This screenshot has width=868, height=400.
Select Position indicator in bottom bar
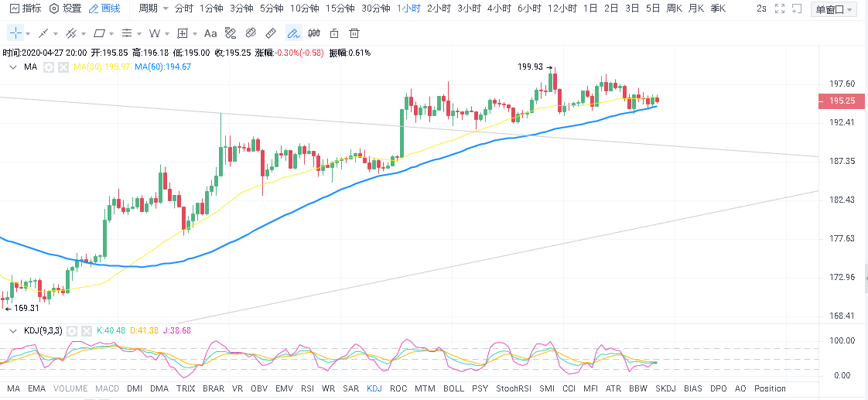pos(770,388)
